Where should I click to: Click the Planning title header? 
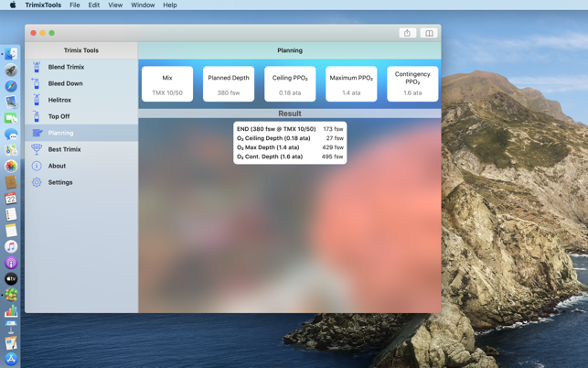[x=290, y=50]
